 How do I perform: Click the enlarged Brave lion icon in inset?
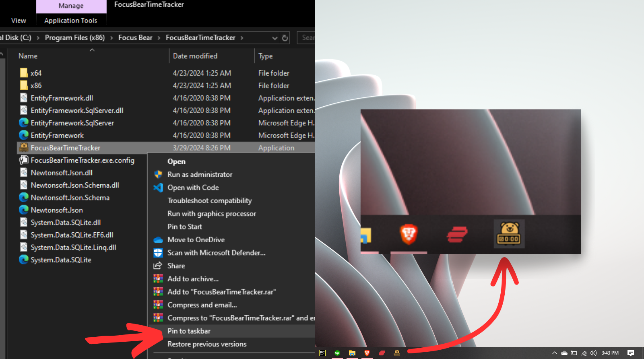point(409,234)
